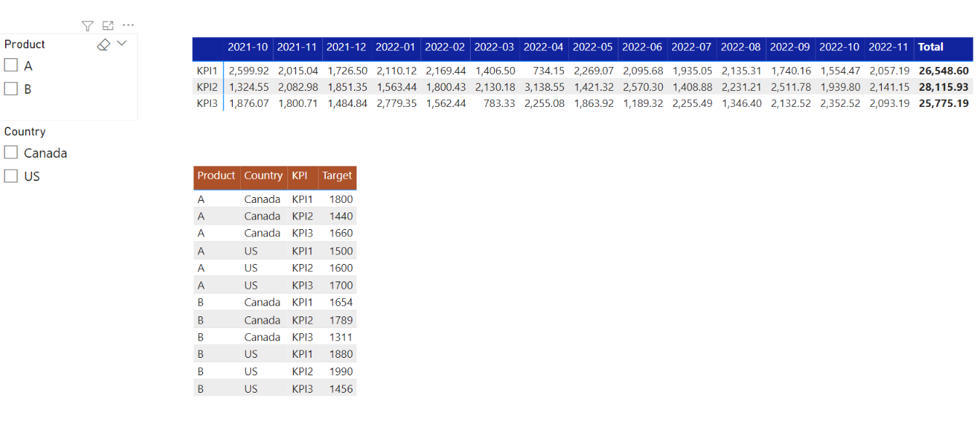This screenshot has height=424, width=980.
Task: Select cell value 783.33
Action: pos(499,103)
